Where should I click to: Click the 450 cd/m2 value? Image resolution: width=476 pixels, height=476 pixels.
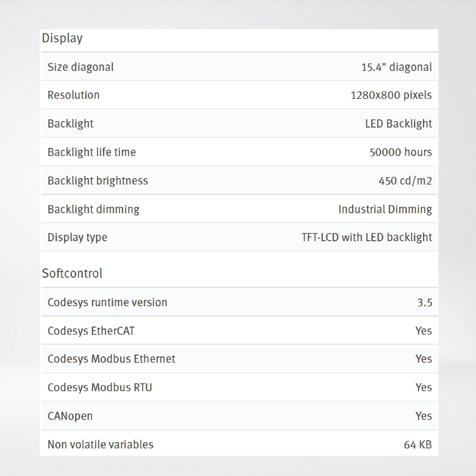[x=405, y=181]
